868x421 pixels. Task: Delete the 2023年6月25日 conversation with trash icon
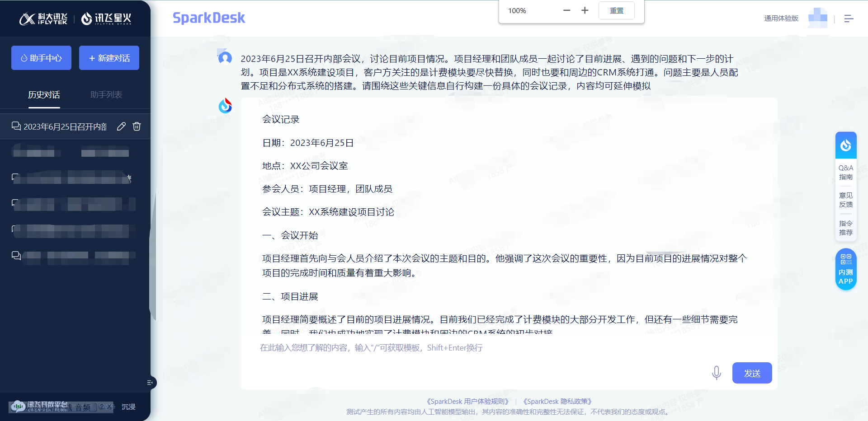pyautogui.click(x=137, y=126)
